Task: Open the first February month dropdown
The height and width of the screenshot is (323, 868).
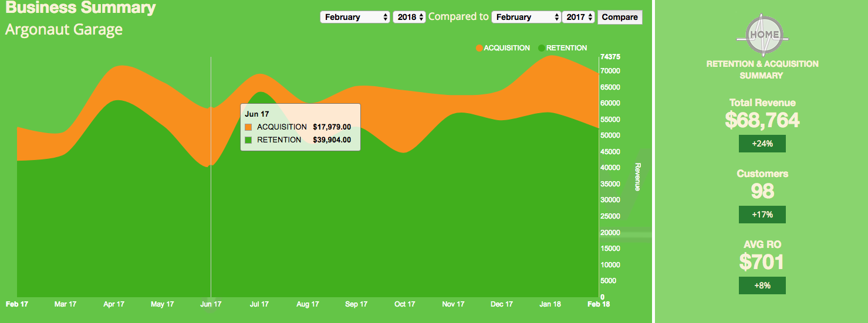Action: [355, 17]
